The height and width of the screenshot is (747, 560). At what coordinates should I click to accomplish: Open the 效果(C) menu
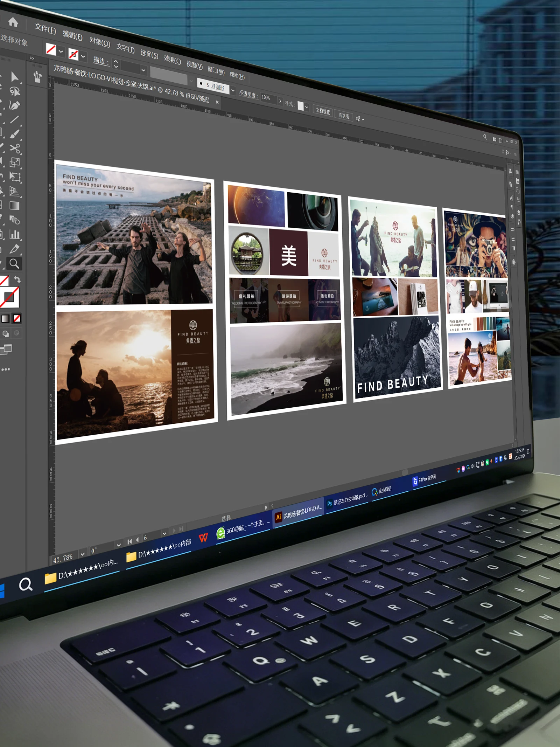tap(172, 60)
